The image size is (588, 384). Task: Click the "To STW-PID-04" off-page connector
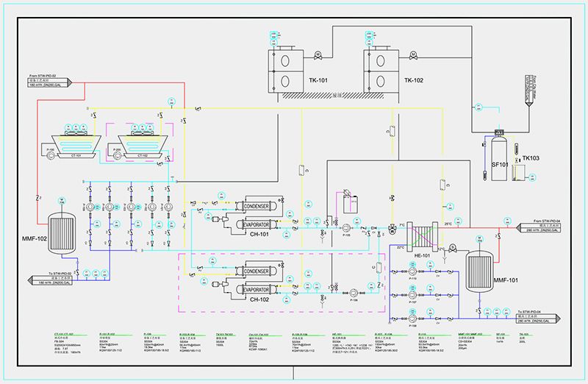[x=537, y=316]
